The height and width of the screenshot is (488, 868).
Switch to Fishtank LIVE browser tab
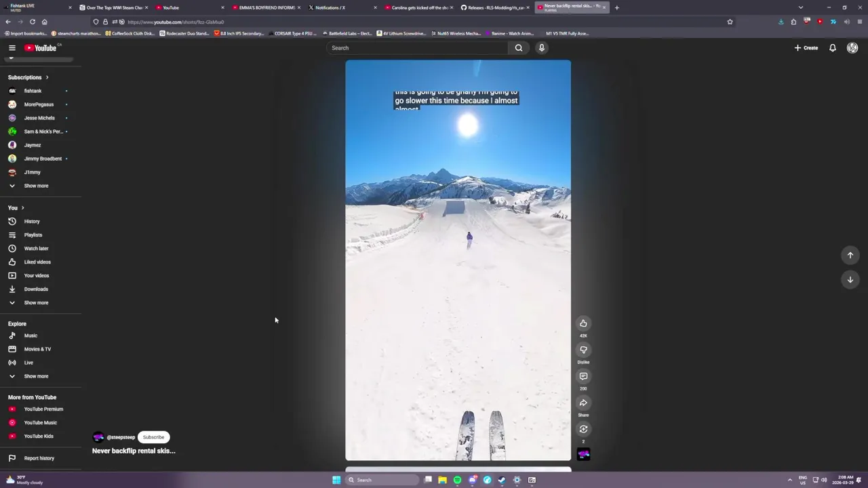(37, 7)
